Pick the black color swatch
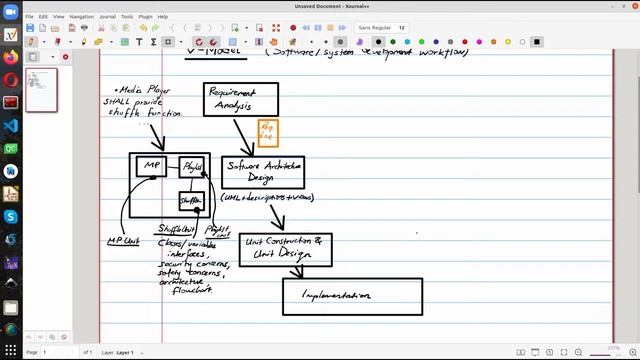The width and height of the screenshot is (640, 360). 378,42
